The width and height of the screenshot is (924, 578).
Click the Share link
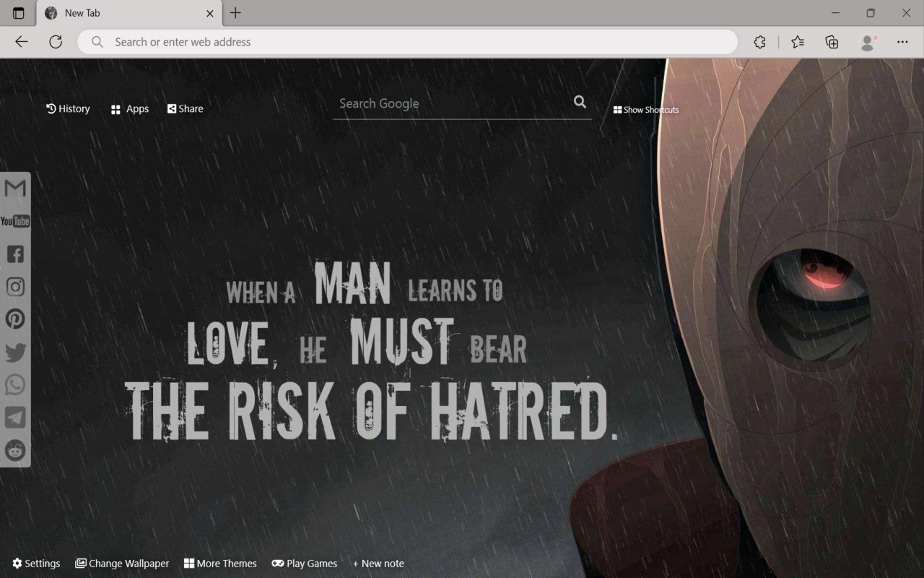(186, 108)
